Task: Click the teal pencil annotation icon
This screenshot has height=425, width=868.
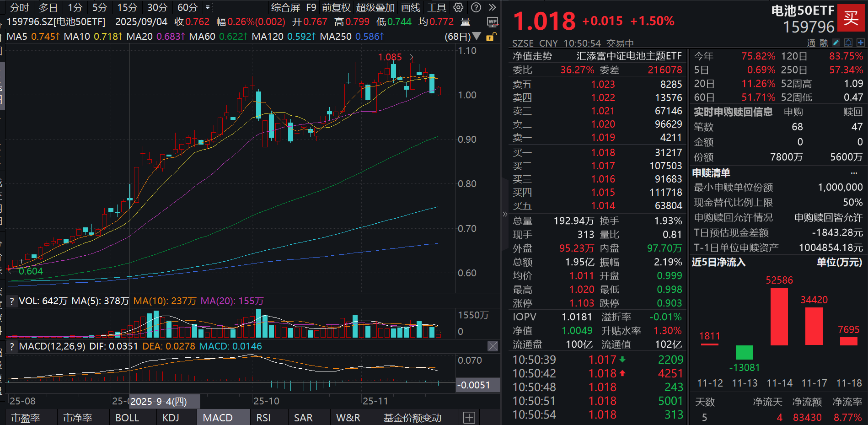Action: coord(836,42)
